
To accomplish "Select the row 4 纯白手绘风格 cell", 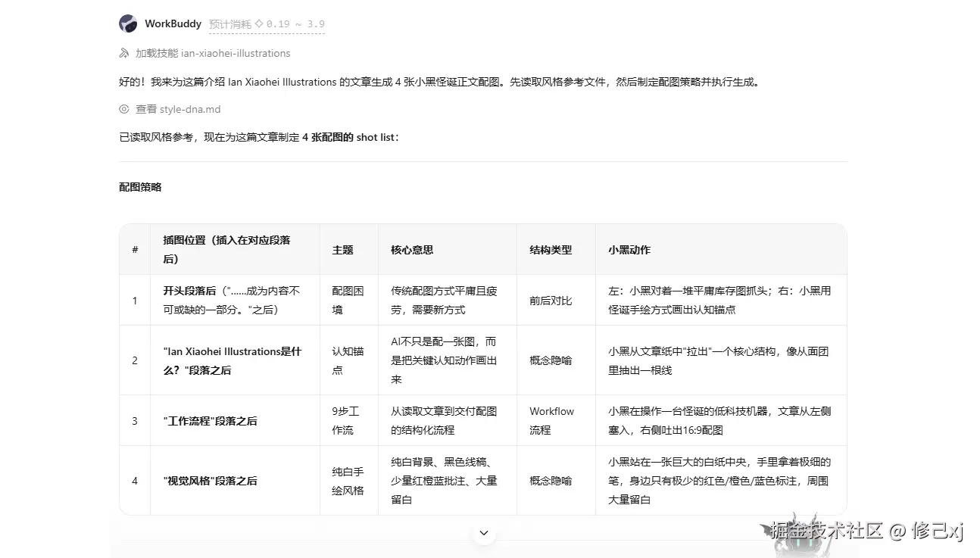I will pos(348,481).
